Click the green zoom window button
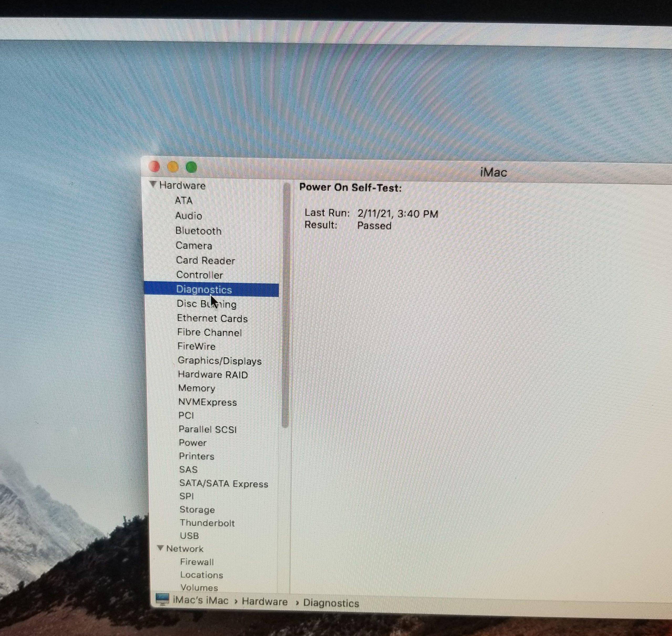Image resolution: width=672 pixels, height=636 pixels. click(x=192, y=167)
